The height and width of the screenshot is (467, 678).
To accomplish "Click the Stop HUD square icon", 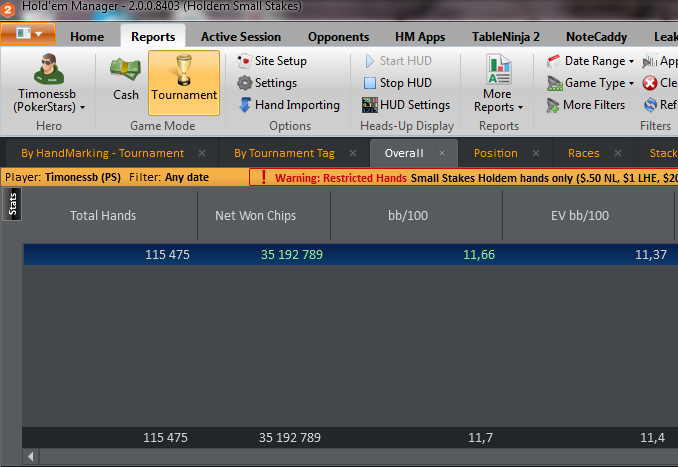I will [x=370, y=83].
